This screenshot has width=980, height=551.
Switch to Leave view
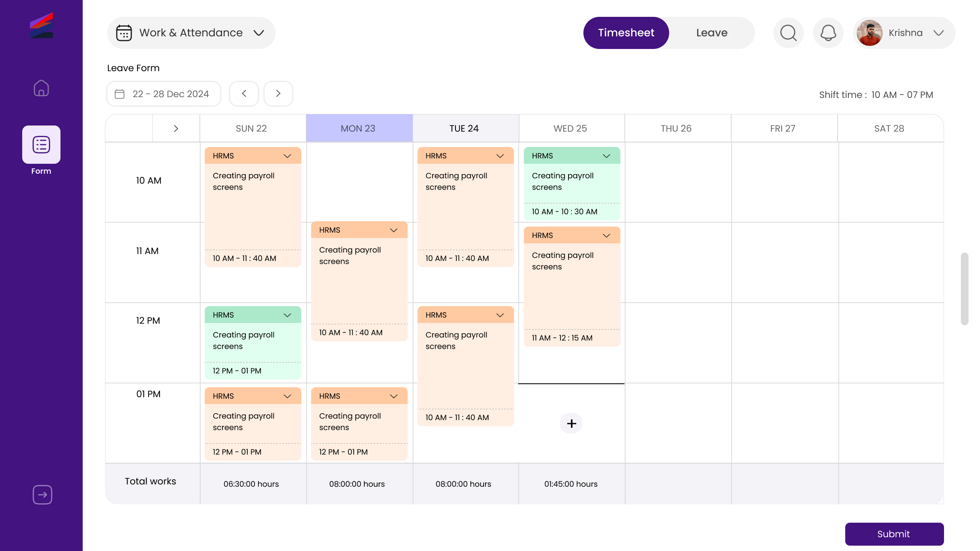pos(712,33)
